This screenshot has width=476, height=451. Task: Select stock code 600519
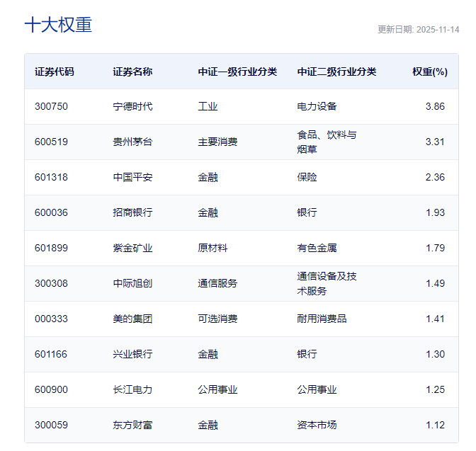coord(51,142)
